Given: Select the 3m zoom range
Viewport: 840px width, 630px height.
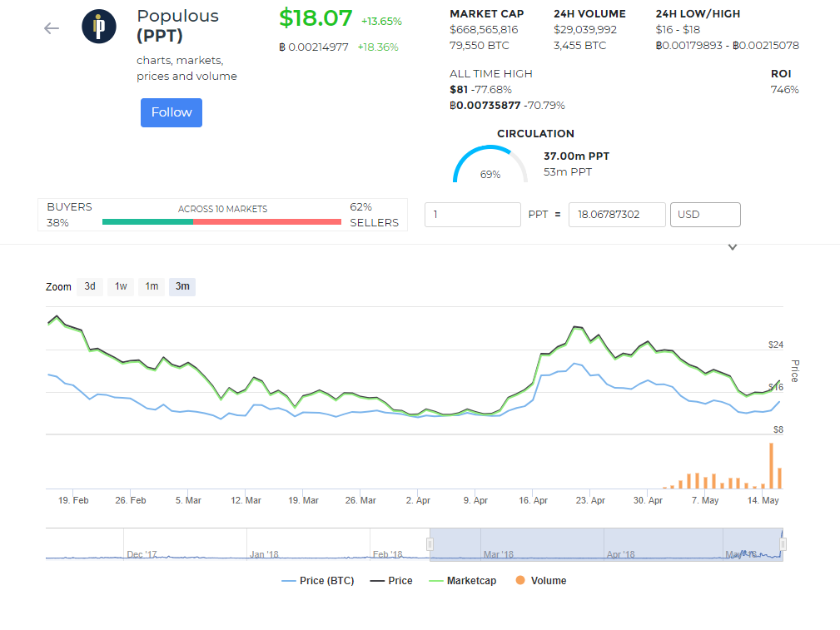Looking at the screenshot, I should [182, 286].
